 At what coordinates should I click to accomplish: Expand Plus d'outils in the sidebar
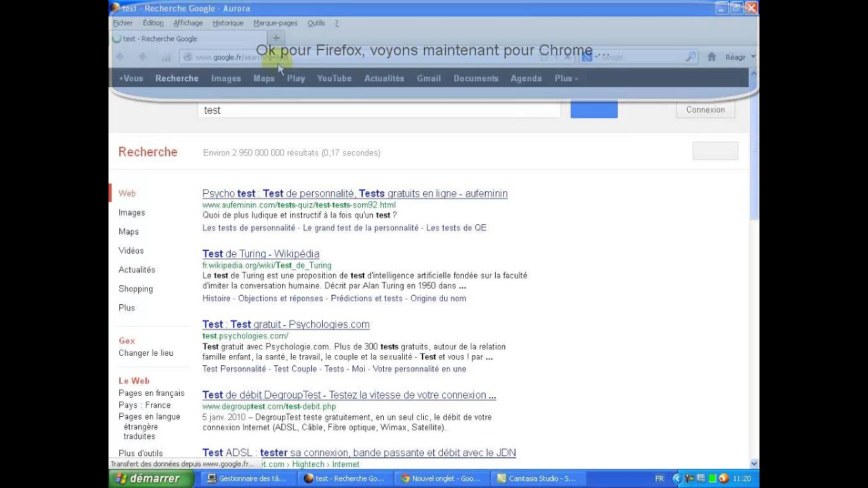140,453
